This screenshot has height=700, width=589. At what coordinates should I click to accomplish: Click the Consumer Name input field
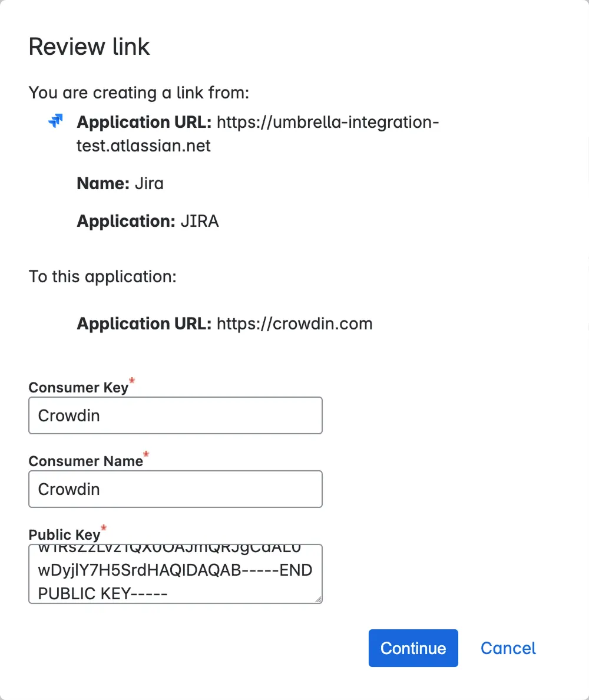coord(175,489)
